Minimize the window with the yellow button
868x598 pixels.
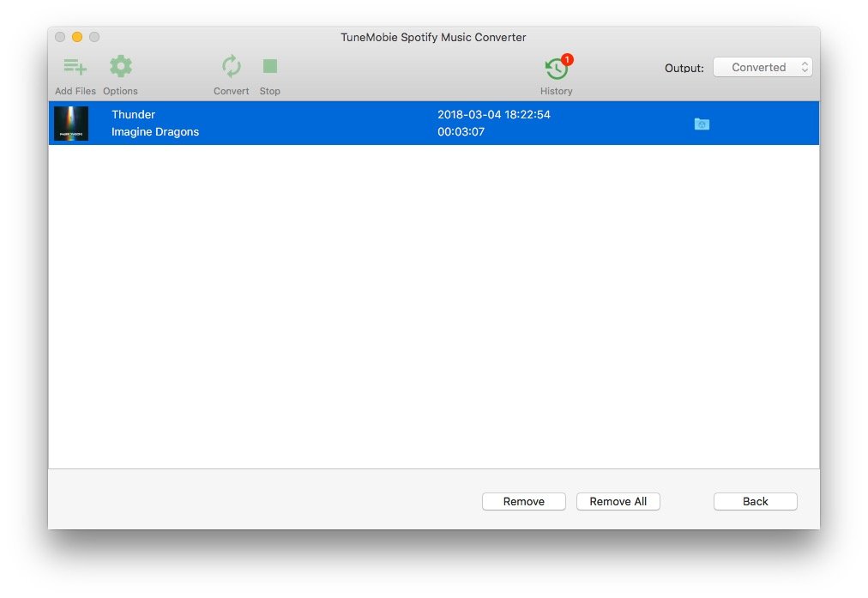point(77,37)
